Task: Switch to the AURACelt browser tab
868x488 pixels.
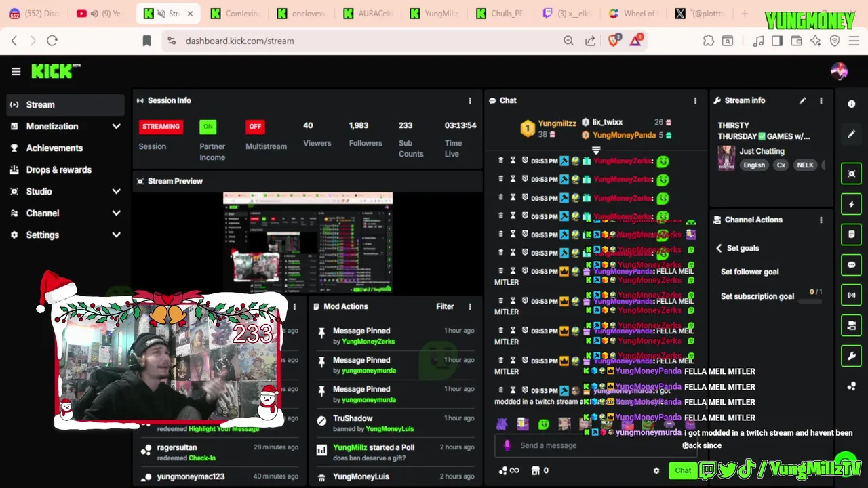Action: click(368, 14)
